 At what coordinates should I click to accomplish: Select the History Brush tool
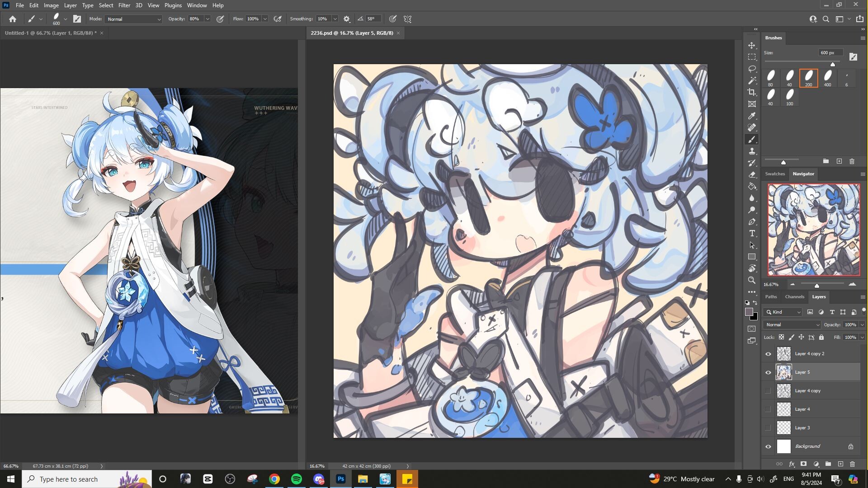coord(752,163)
